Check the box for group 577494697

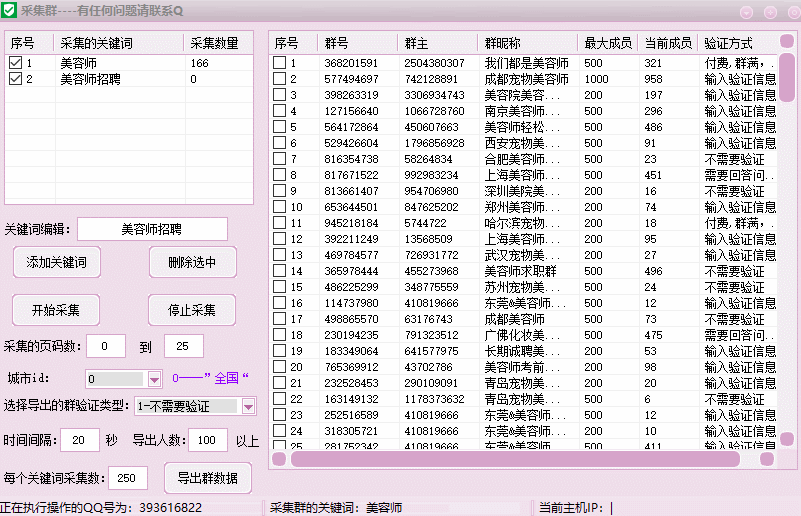click(279, 78)
